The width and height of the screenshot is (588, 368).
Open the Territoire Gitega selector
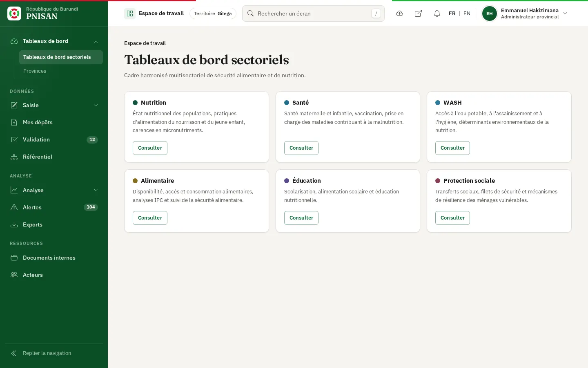pyautogui.click(x=213, y=13)
